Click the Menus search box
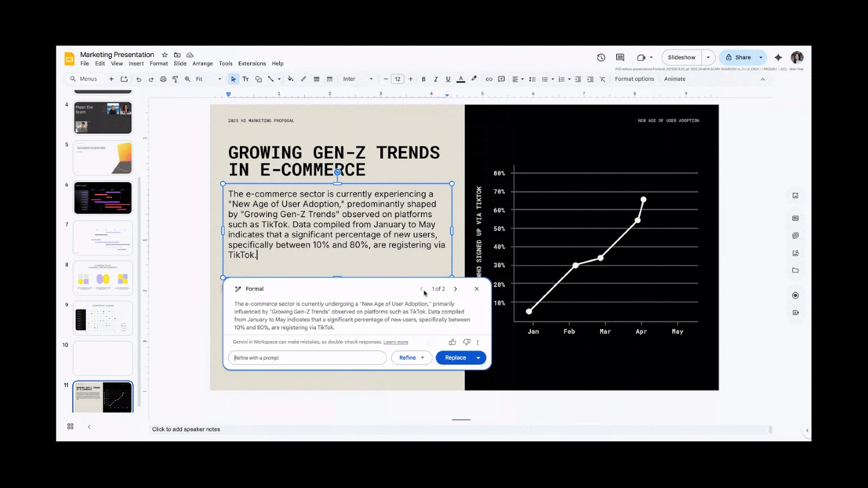 pyautogui.click(x=84, y=79)
